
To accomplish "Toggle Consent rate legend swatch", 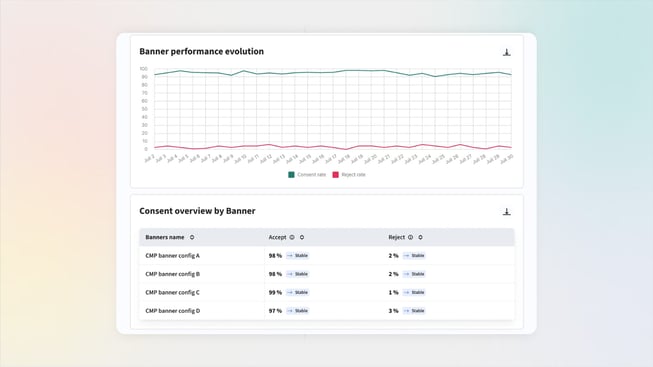I will (x=291, y=175).
